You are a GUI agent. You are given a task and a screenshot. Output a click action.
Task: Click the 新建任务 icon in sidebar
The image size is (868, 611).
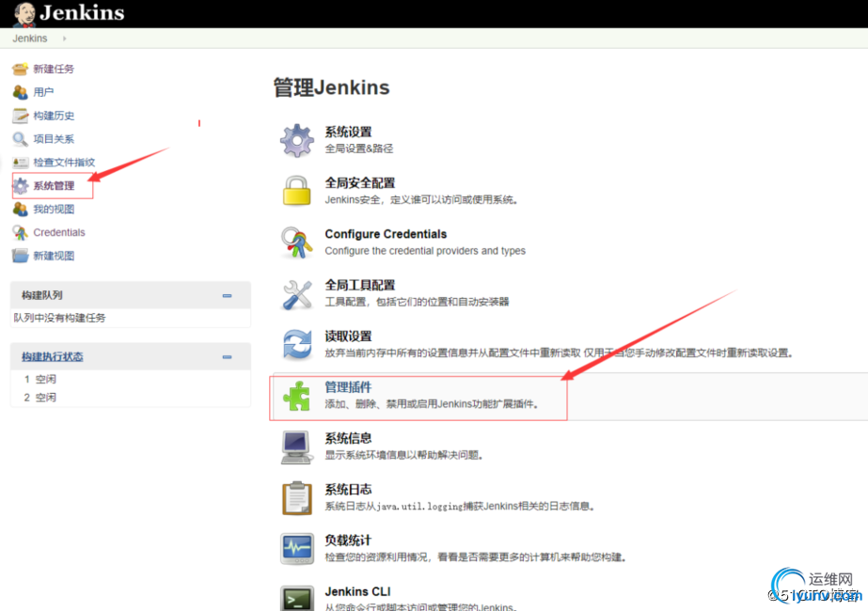pyautogui.click(x=20, y=70)
